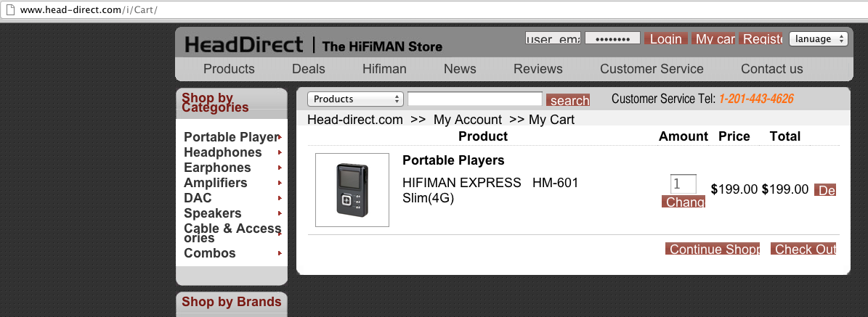Open the Portable Players product heading

coord(453,160)
